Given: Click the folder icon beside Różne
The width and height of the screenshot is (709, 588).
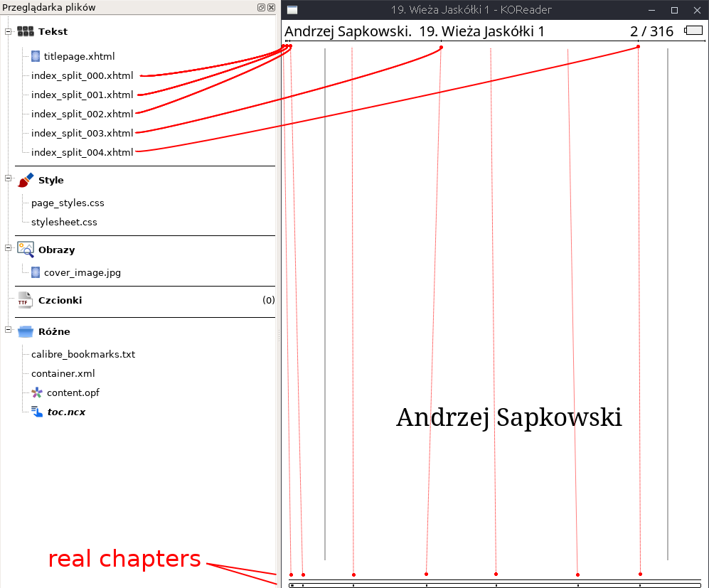Looking at the screenshot, I should [x=26, y=331].
